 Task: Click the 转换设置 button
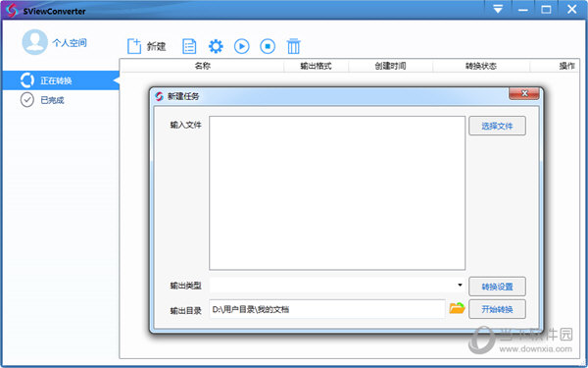tap(497, 287)
